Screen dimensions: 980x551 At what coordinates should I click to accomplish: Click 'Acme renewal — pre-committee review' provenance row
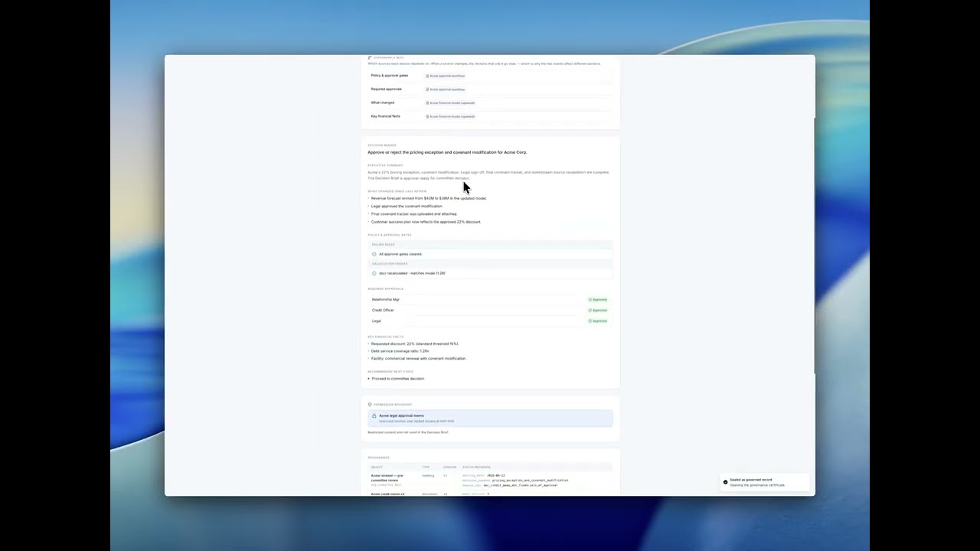click(490, 480)
